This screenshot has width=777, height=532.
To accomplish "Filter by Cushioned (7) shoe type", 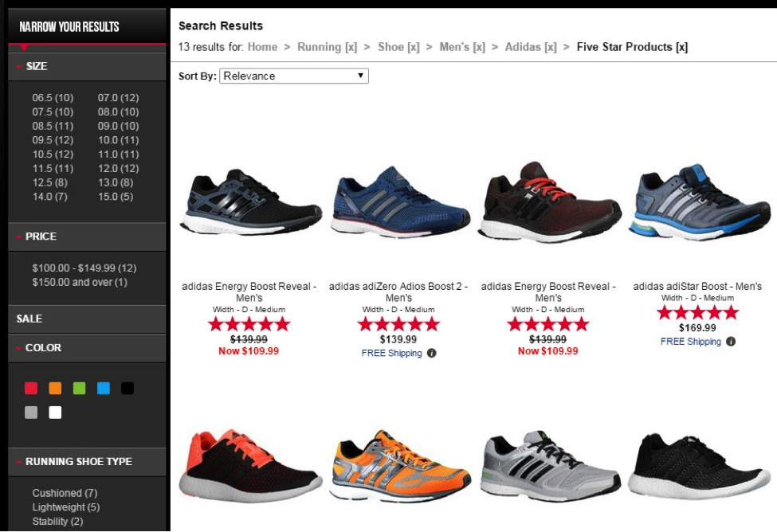I will [x=65, y=493].
